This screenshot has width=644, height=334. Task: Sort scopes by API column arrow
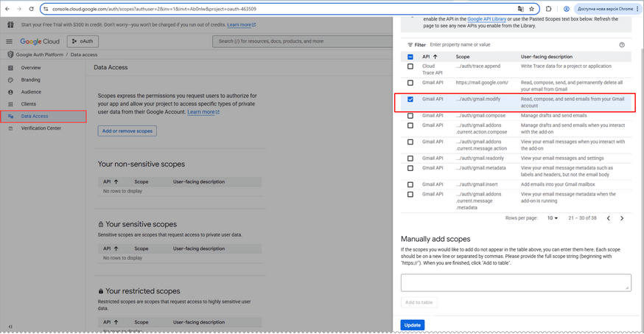pos(435,57)
